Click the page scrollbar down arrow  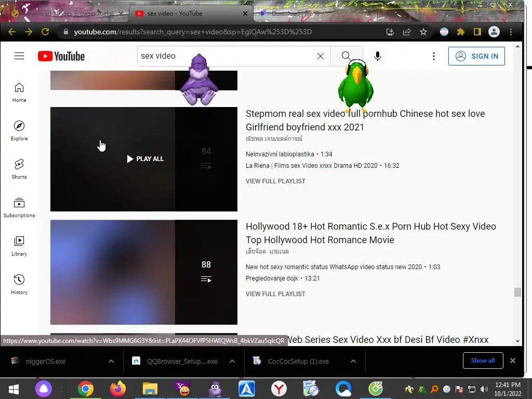click(517, 341)
